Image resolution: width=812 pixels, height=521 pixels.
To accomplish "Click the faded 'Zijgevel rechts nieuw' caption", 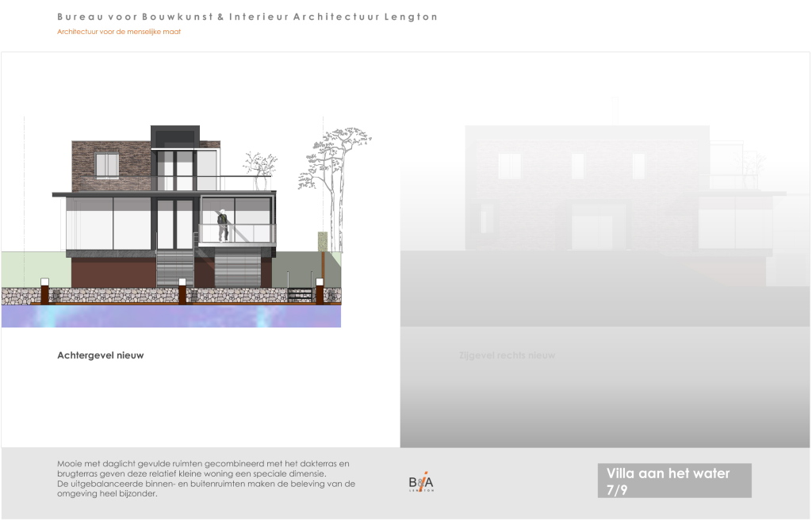I will (507, 355).
